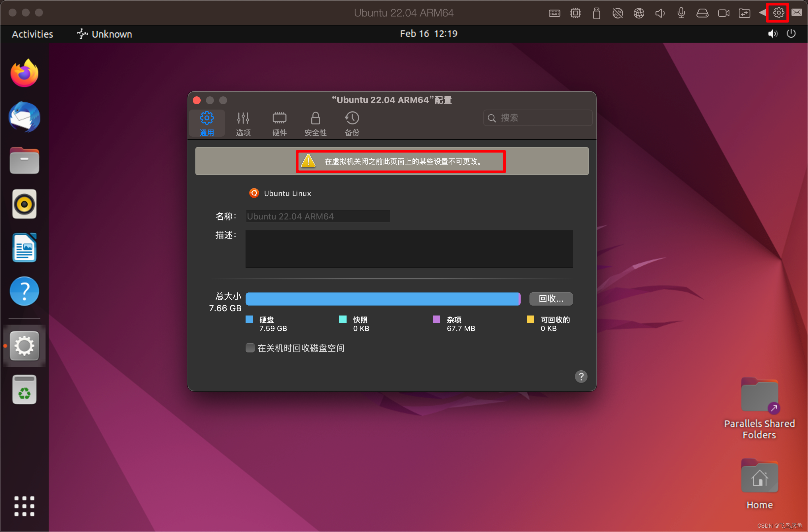Open the USB device icon in title bar
The width and height of the screenshot is (808, 532).
[596, 13]
